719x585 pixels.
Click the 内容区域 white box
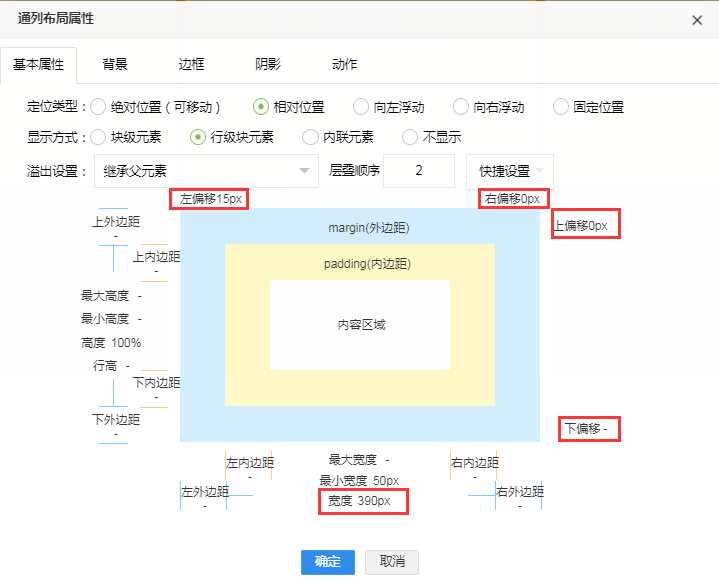click(x=360, y=325)
